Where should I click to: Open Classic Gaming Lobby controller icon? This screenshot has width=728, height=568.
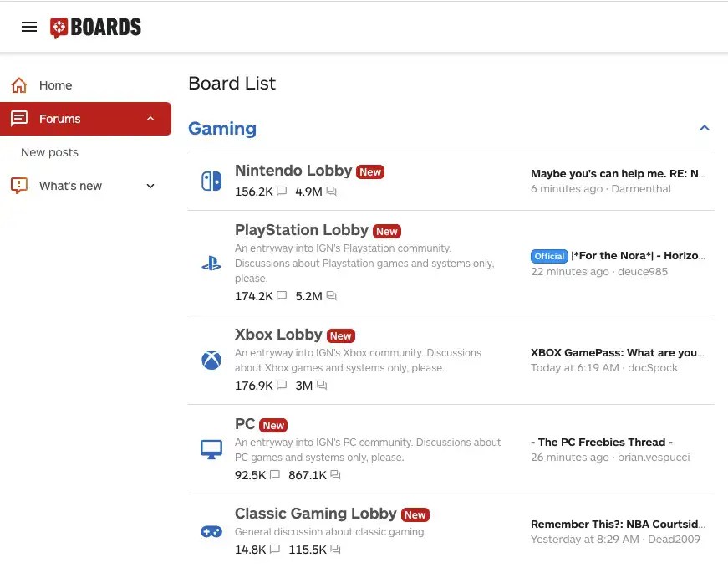211,530
